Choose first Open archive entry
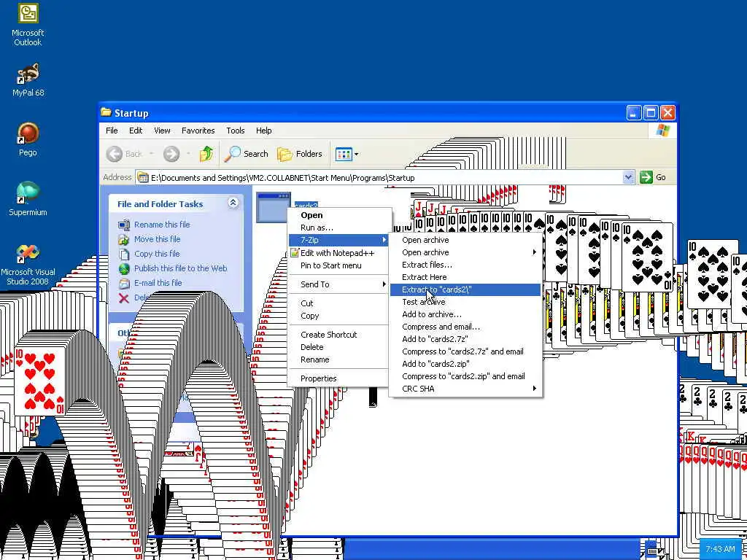747x560 pixels. (465, 240)
